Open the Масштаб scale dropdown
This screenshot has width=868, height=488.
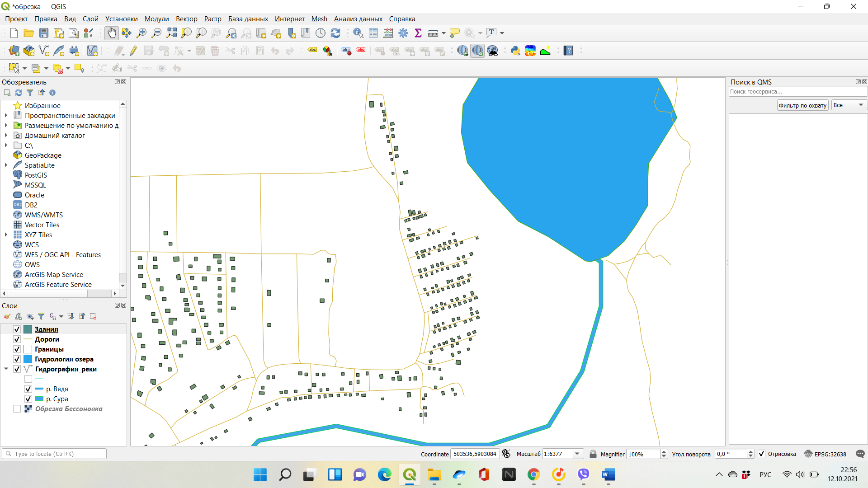pyautogui.click(x=577, y=454)
